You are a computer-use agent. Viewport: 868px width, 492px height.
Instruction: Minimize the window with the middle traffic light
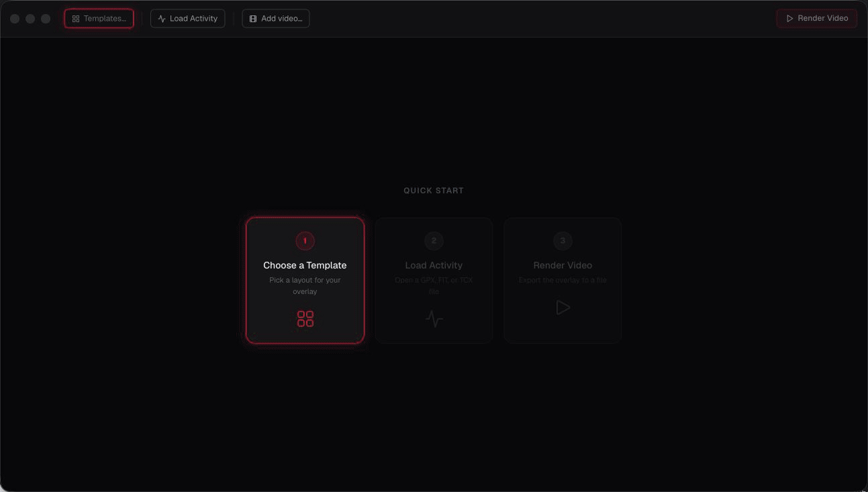(30, 19)
